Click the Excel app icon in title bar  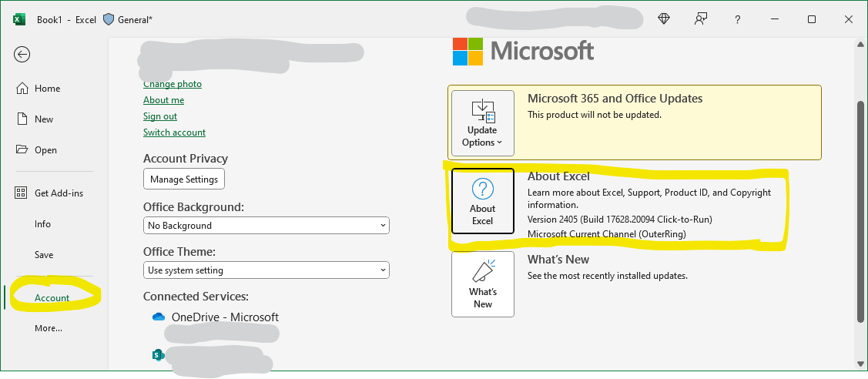click(19, 19)
